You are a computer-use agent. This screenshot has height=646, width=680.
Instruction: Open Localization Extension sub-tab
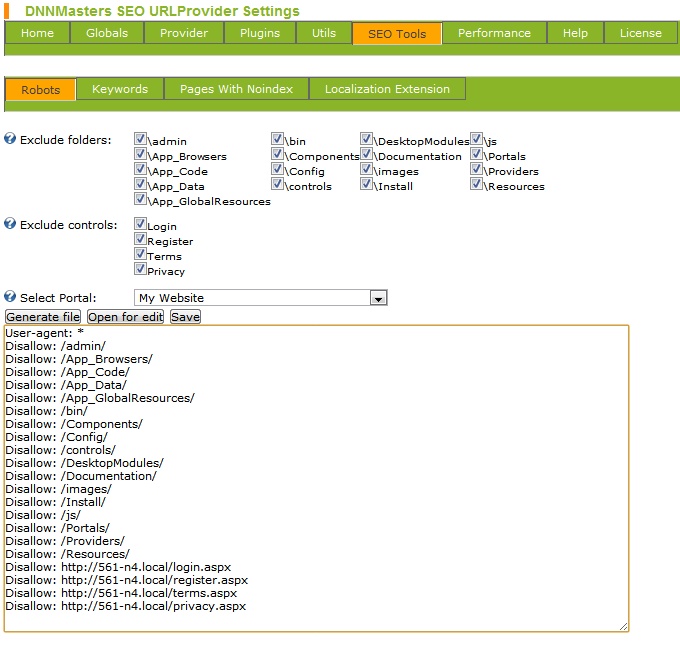(387, 89)
